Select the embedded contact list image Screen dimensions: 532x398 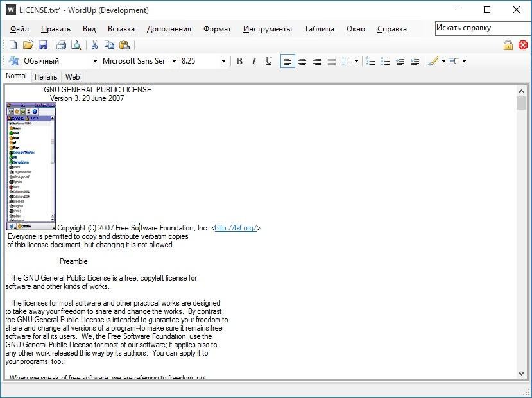(31, 167)
